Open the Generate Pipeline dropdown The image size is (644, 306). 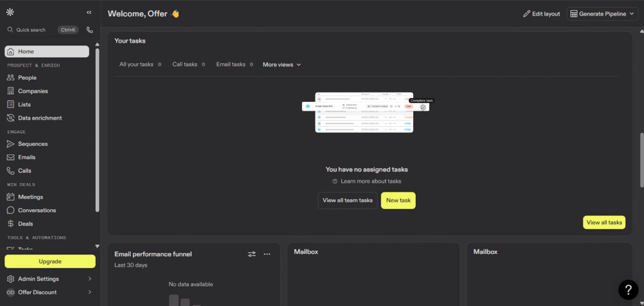pos(602,14)
